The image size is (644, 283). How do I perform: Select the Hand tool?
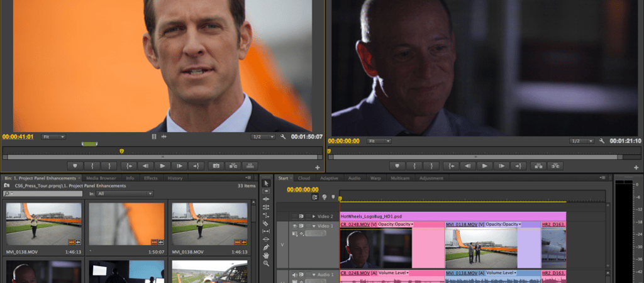[x=266, y=256]
